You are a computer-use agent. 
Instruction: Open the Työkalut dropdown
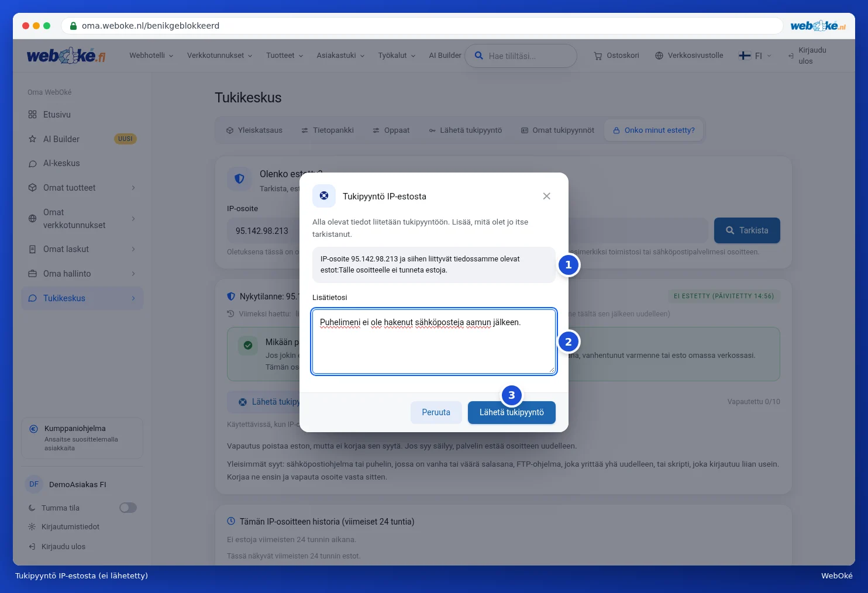[x=397, y=56]
